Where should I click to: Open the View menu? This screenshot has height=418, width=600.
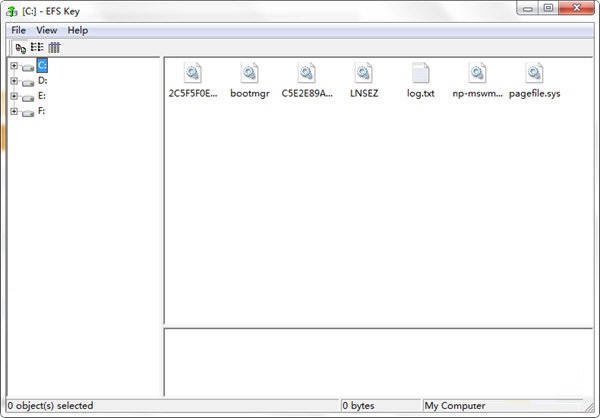pyautogui.click(x=47, y=30)
